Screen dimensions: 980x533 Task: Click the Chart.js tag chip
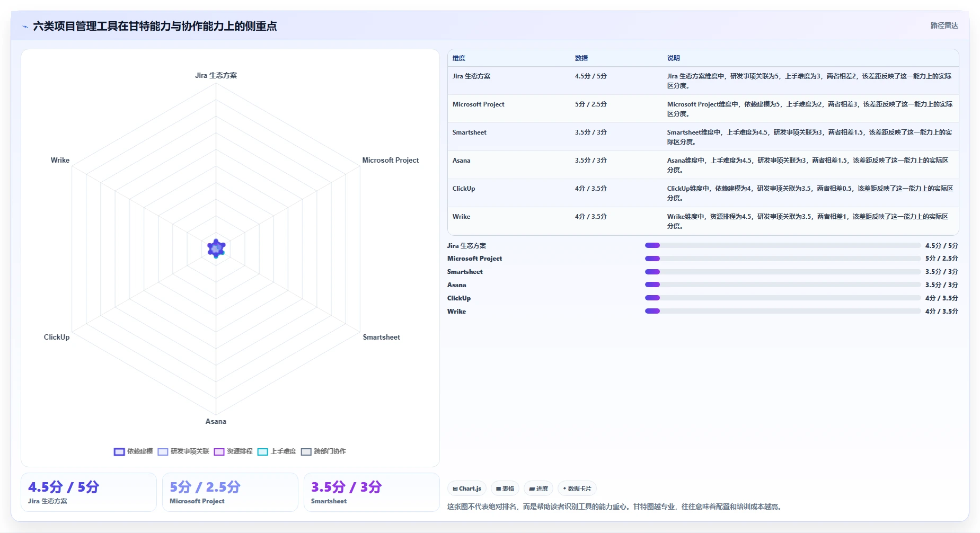(x=467, y=488)
